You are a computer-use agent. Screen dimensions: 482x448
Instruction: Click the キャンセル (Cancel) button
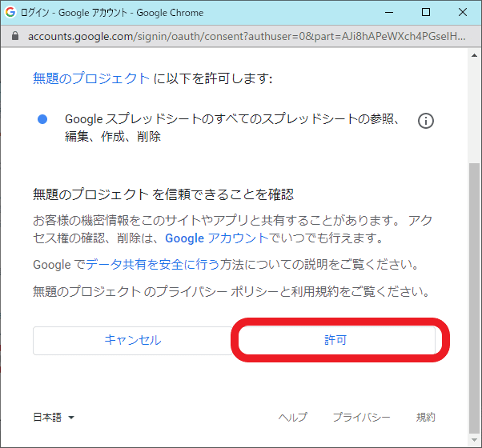coord(132,341)
